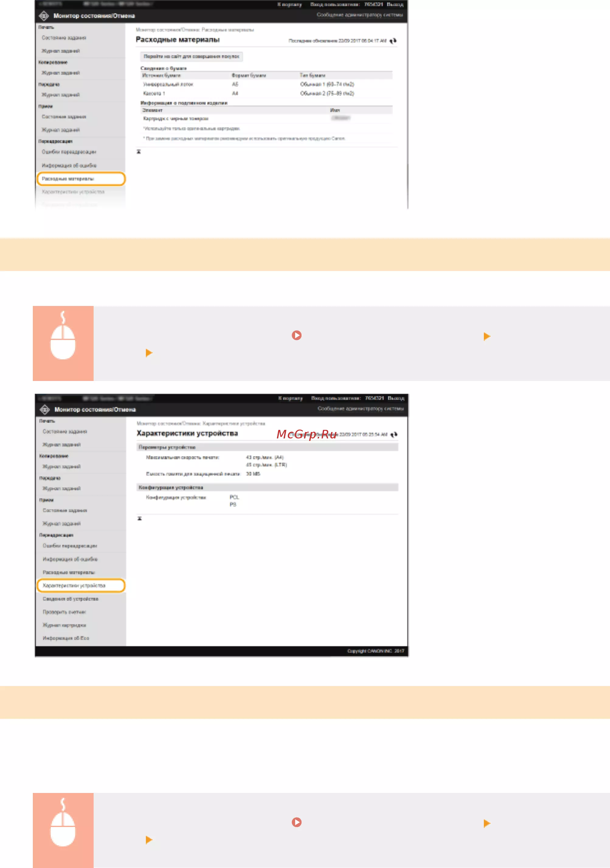
Task: Click refresh icon on Расходные материалы page
Action: point(393,41)
